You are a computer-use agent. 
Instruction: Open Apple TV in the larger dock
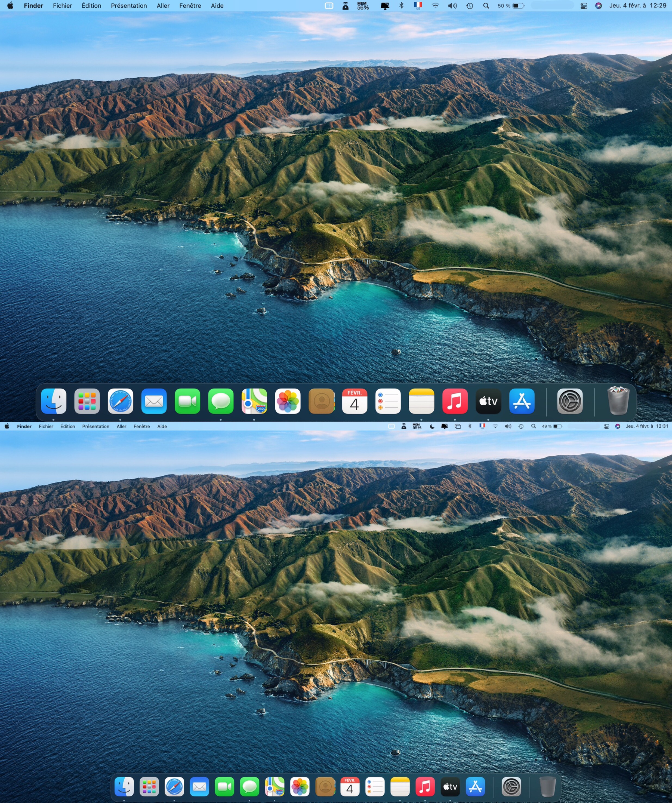click(x=488, y=401)
